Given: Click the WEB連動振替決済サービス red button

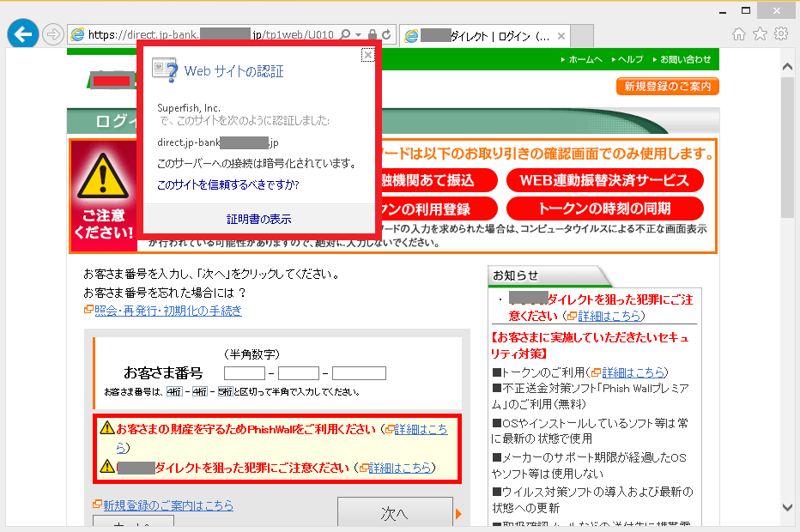Looking at the screenshot, I should tap(604, 180).
